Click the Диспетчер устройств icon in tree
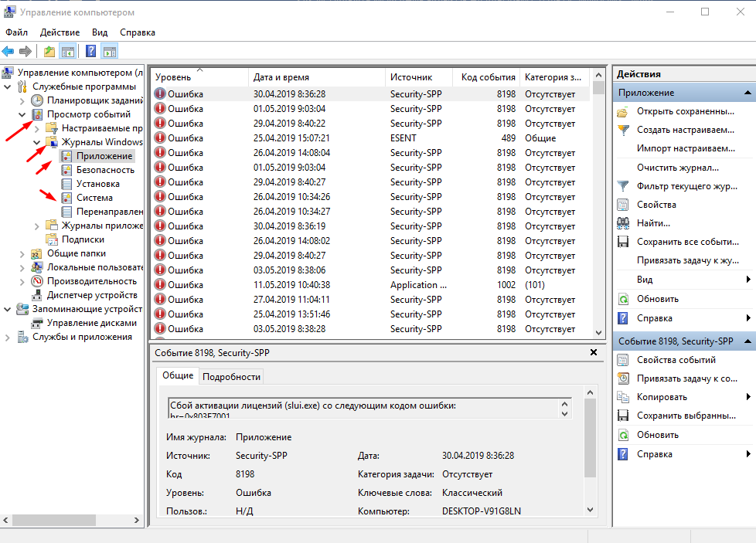The height and width of the screenshot is (543, 756). click(37, 295)
